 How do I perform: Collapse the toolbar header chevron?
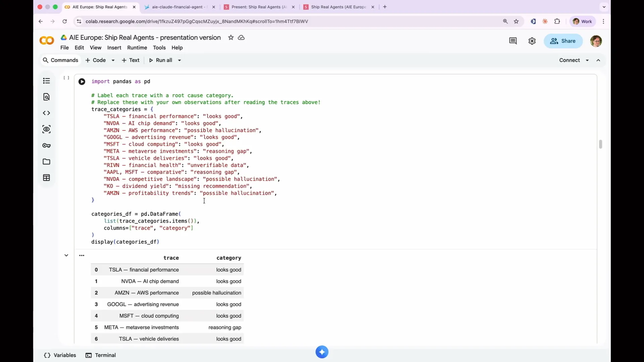point(598,60)
